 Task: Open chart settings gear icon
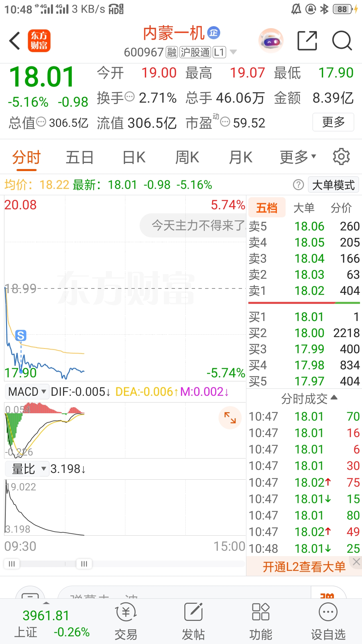[341, 157]
